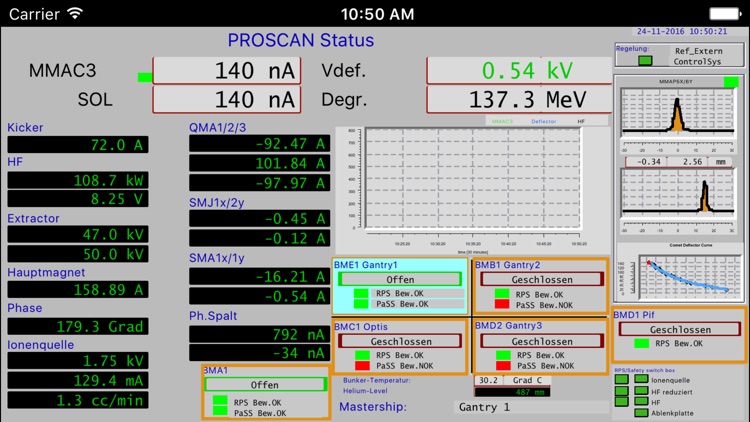This screenshot has height=422, width=750.
Task: Click Ref_Extern ControlSys Regelung text
Action: [698, 56]
